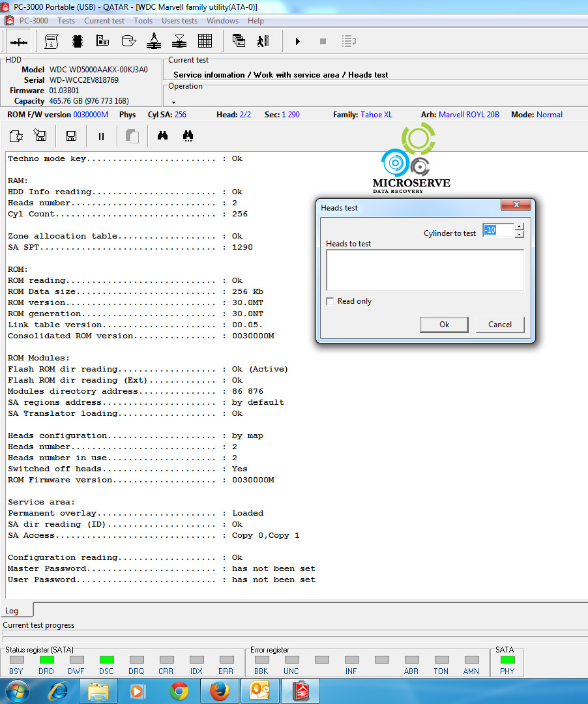Image resolution: width=588 pixels, height=704 pixels.
Task: Cancel the Heads test dialog
Action: 499,325
